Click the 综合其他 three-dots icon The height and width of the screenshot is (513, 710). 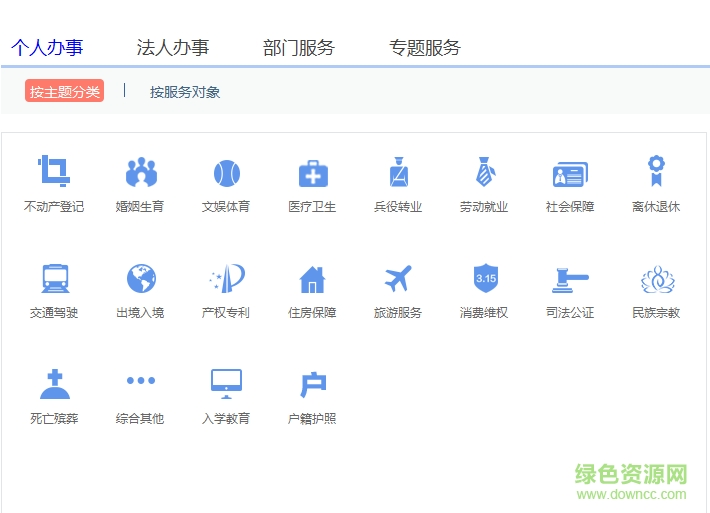141,381
